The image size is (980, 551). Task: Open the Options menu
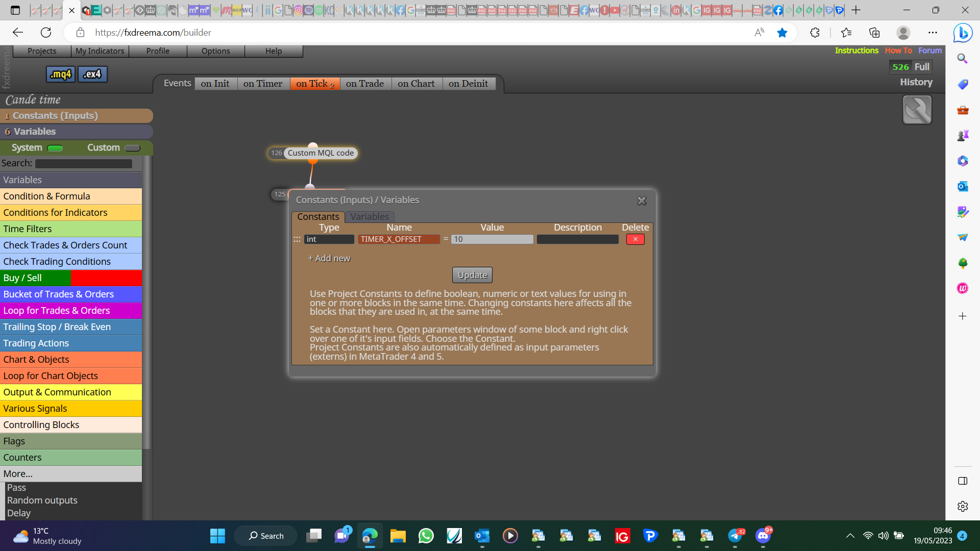216,51
